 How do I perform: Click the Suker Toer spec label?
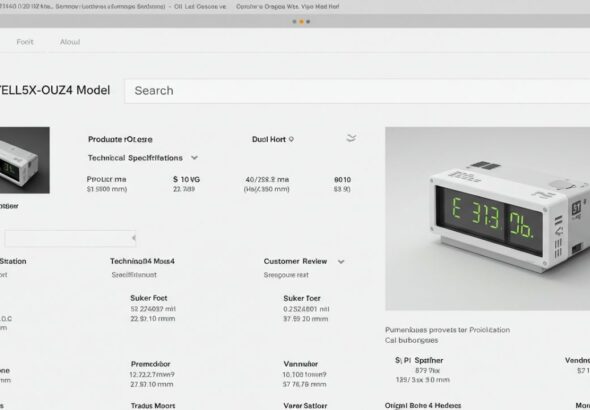302,298
